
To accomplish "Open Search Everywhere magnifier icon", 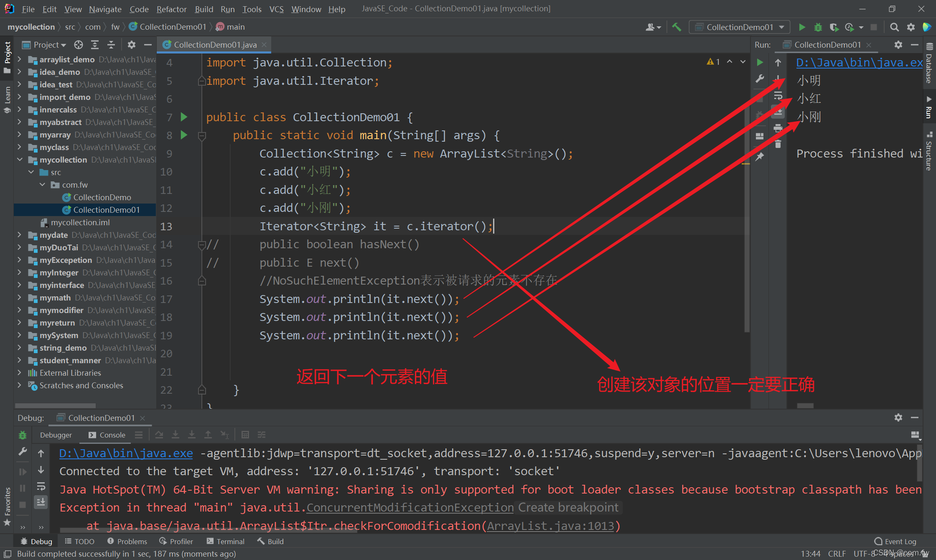I will click(894, 27).
